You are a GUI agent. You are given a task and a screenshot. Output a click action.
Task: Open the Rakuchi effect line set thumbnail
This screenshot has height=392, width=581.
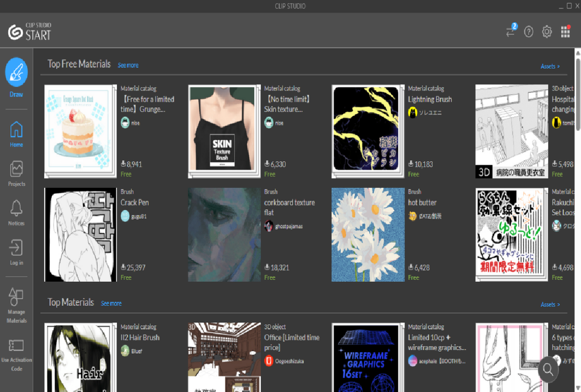[511, 234]
